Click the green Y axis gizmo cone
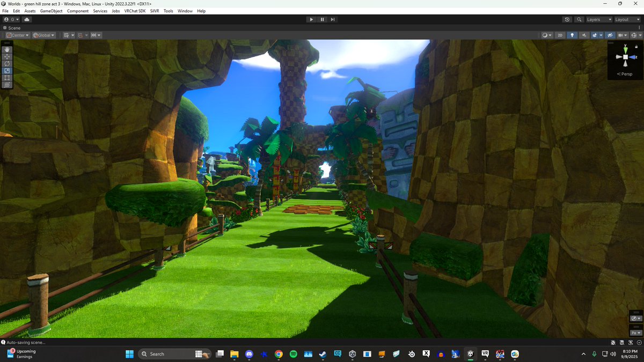This screenshot has height=362, width=644. 625,49
